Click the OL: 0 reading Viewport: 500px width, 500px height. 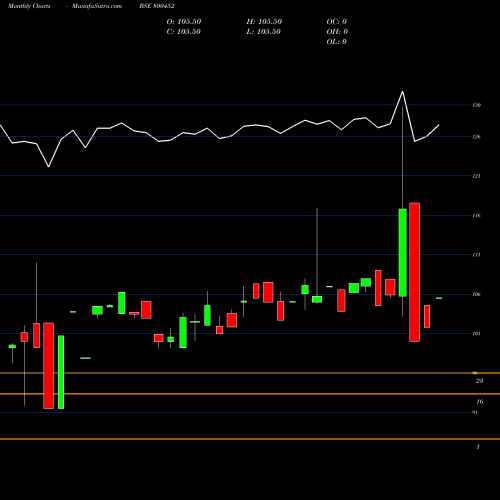(337, 42)
